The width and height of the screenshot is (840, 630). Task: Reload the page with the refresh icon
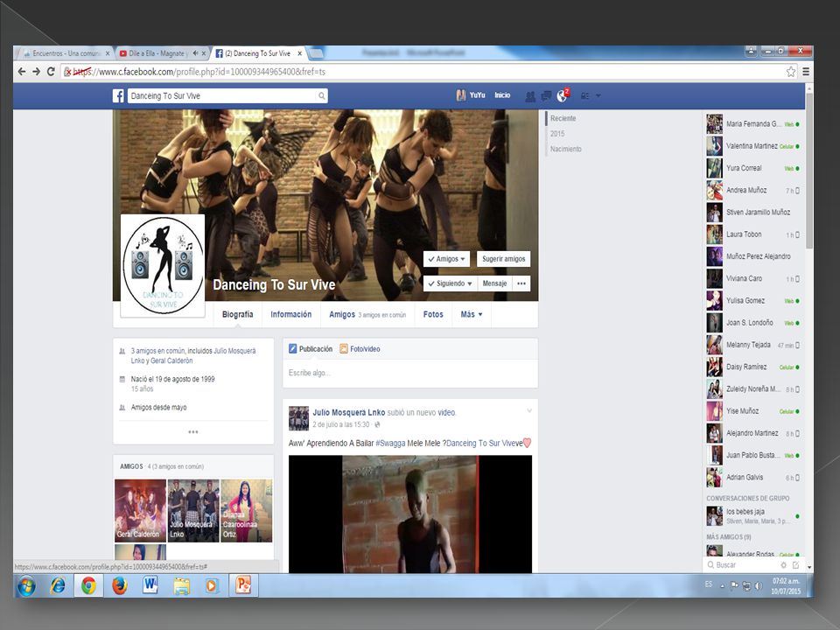(x=51, y=71)
